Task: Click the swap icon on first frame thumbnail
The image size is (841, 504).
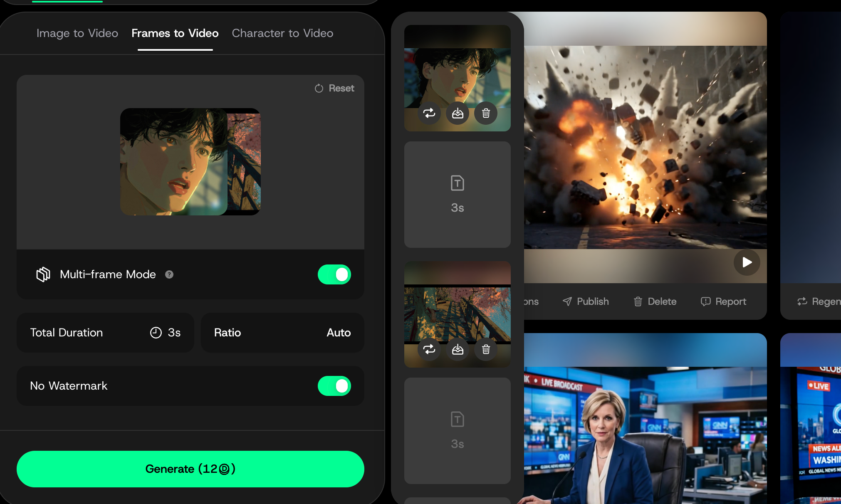Action: coord(429,113)
